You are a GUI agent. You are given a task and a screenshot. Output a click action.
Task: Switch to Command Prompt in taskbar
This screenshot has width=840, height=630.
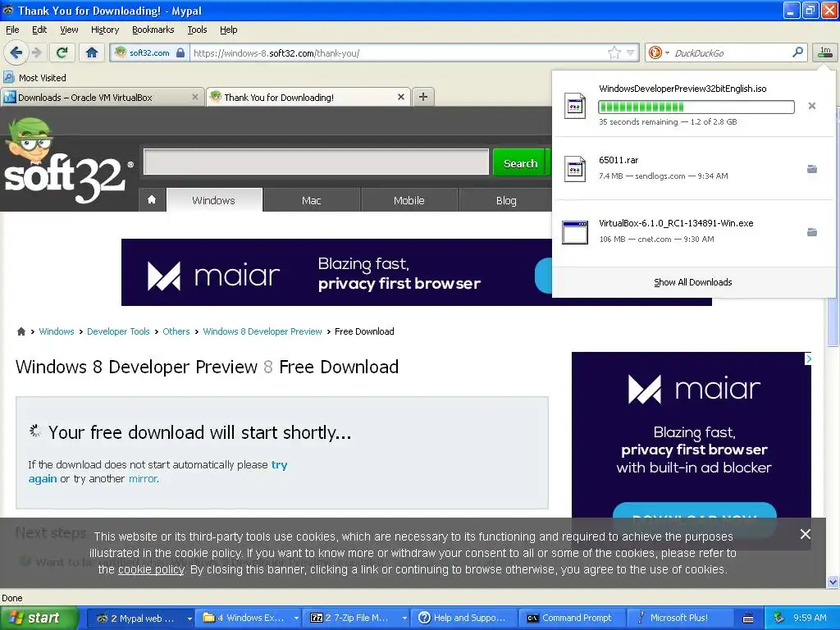573,618
